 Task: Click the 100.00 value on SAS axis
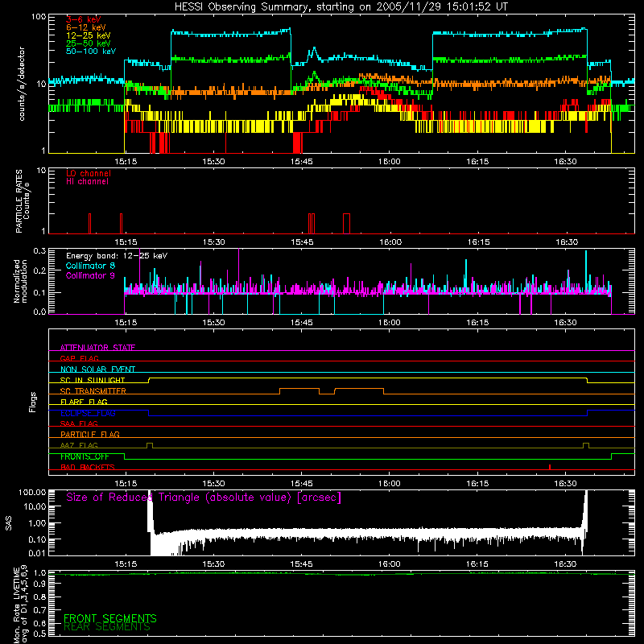(32, 493)
